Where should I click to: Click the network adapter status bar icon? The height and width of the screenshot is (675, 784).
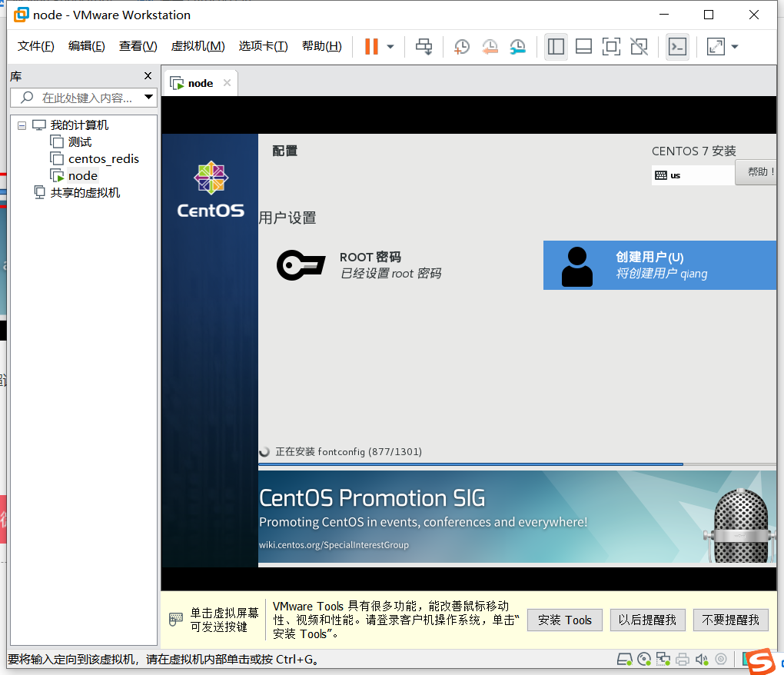[x=663, y=660]
